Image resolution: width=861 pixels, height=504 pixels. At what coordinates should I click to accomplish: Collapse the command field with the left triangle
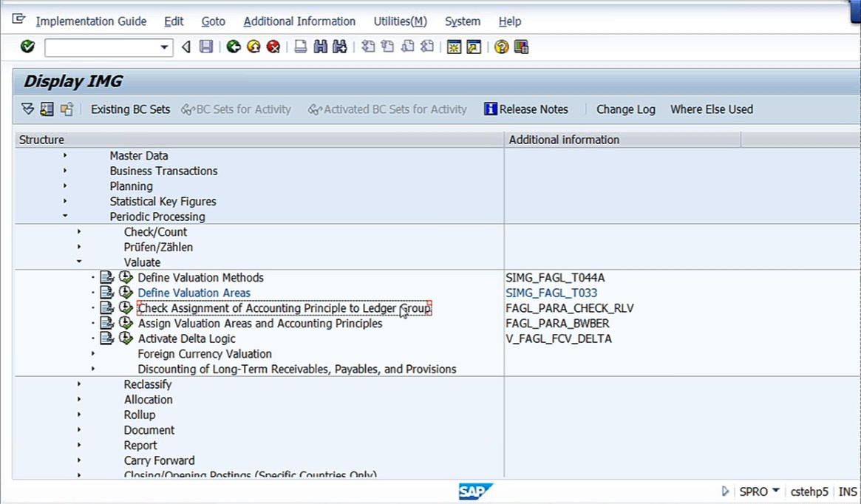[x=186, y=47]
